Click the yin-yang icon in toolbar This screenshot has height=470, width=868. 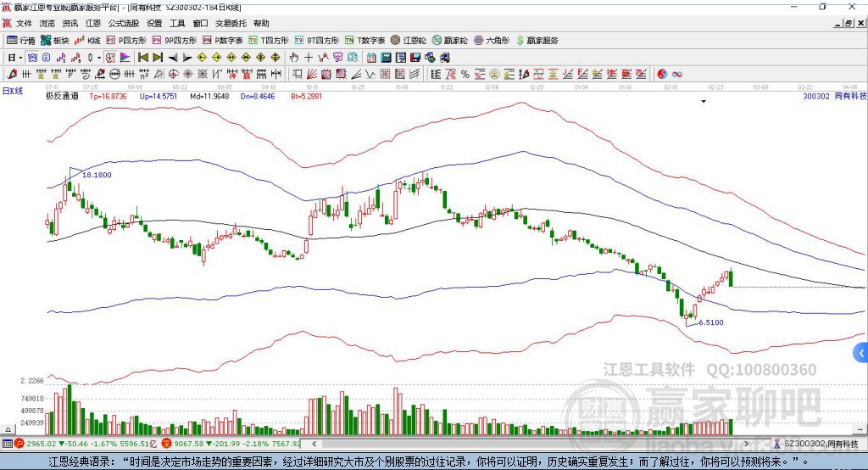point(662,75)
